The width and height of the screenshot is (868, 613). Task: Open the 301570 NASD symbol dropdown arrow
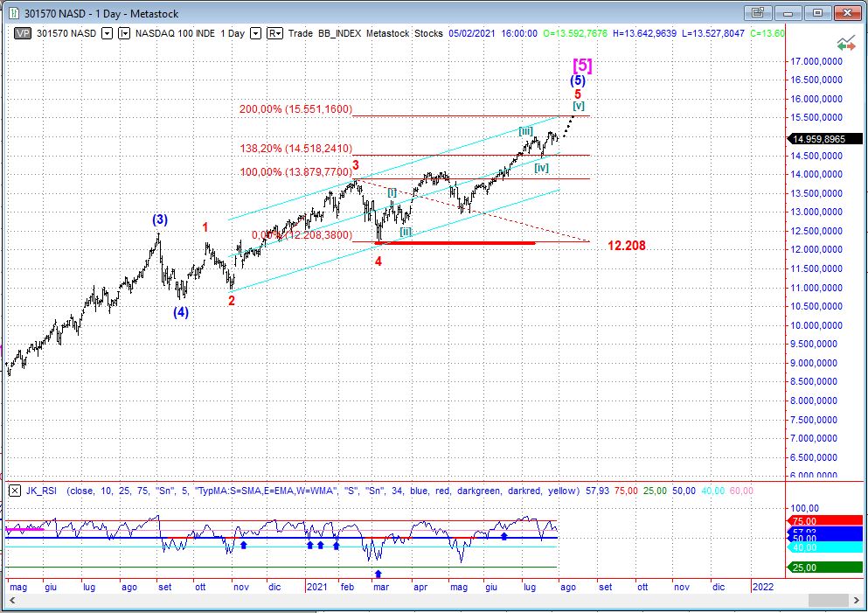click(107, 33)
